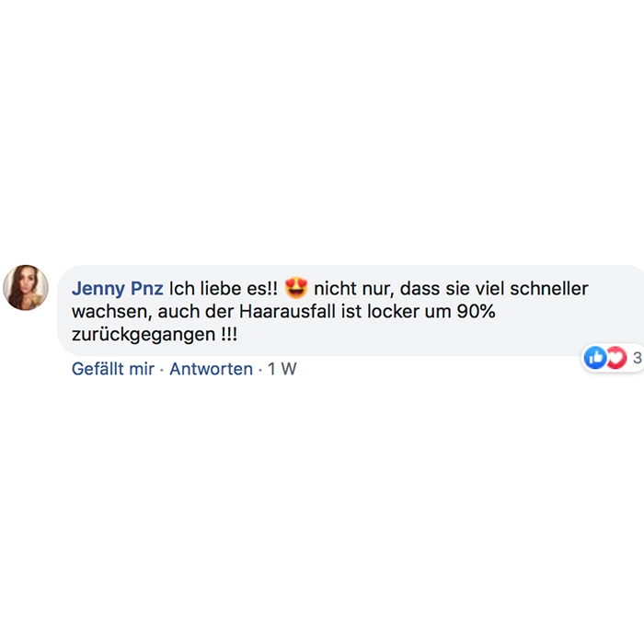Click the heart-eyes emoji in comment
This screenshot has height=644, width=644.
point(295,288)
